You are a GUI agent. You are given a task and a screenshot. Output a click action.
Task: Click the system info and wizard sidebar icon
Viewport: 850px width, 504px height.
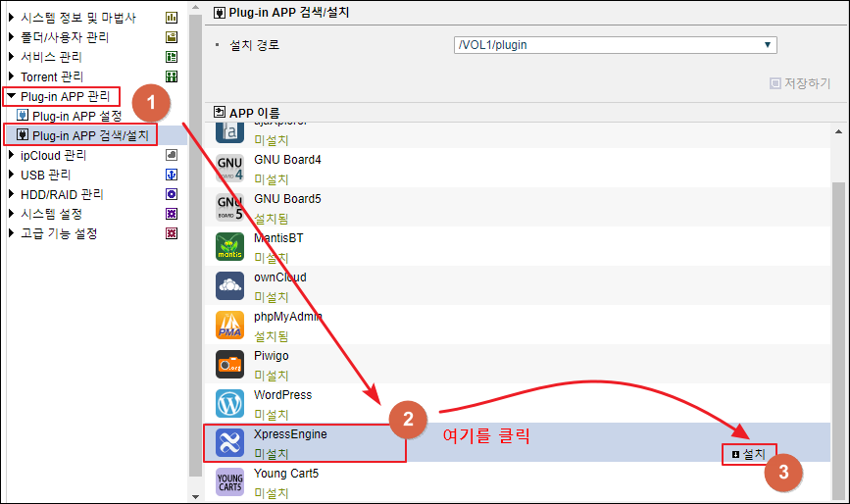[x=172, y=18]
